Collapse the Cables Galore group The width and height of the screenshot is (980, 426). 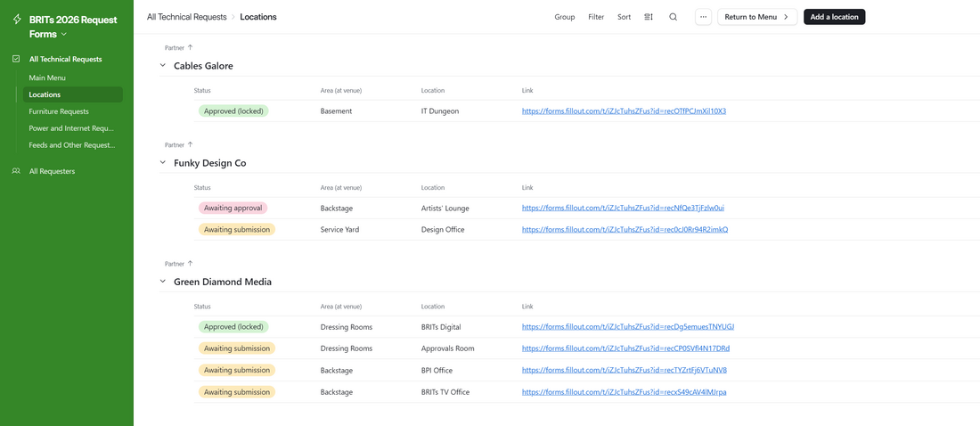(163, 66)
